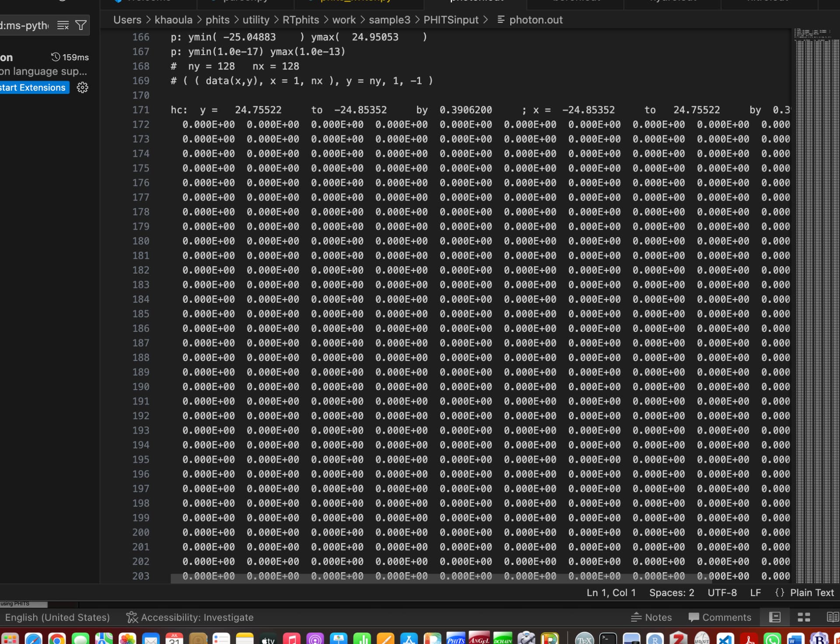Switch to Slide Sorter grid view

[804, 617]
